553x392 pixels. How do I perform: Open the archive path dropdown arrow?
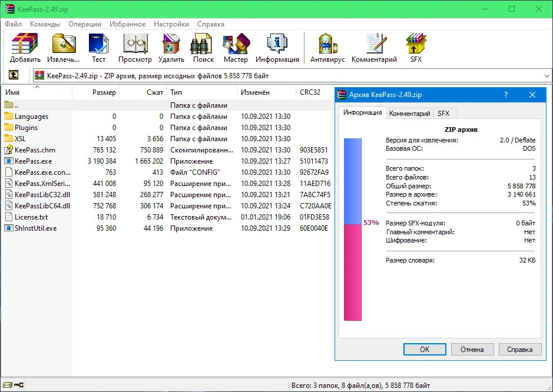(547, 76)
